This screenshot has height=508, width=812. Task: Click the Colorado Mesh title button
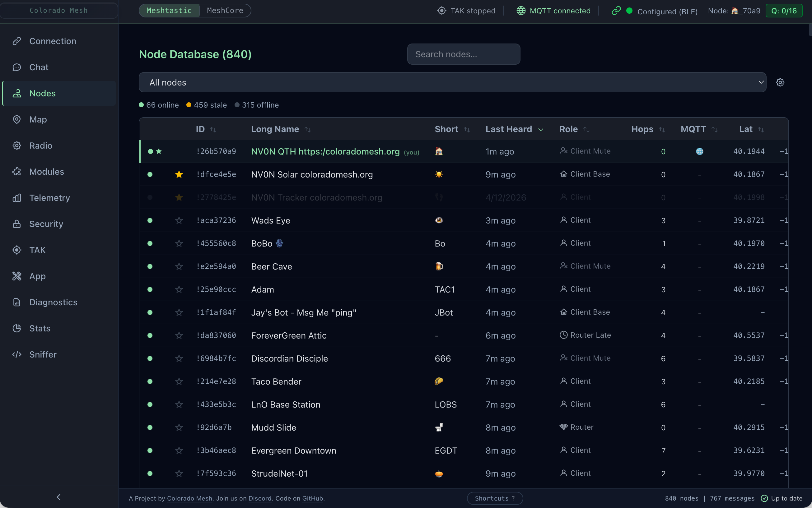59,11
